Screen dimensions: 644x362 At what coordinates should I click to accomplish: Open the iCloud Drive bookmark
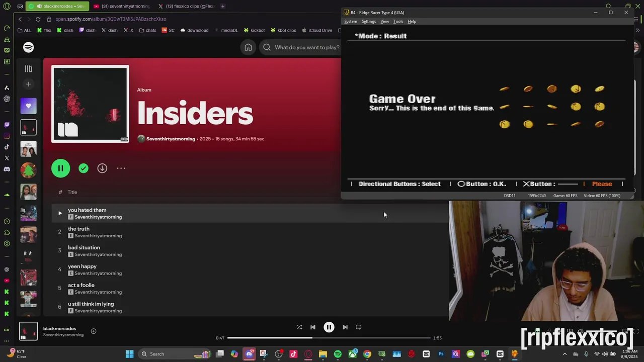[x=316, y=30]
